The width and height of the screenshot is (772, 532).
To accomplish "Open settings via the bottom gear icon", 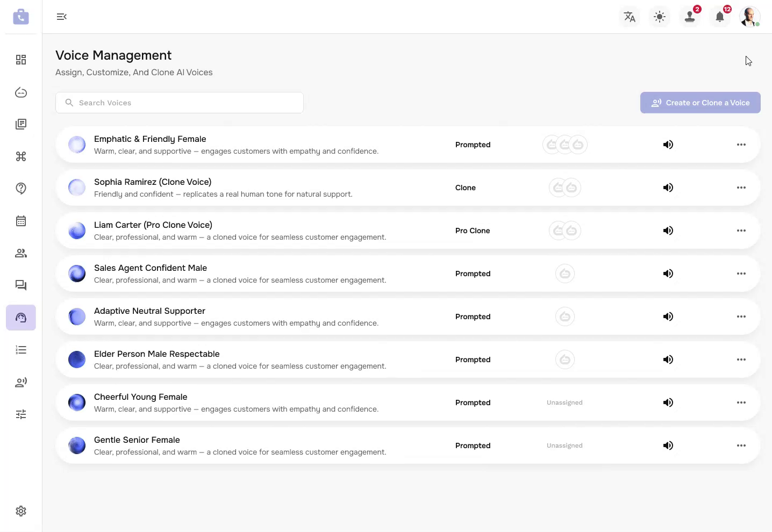I will (x=21, y=511).
